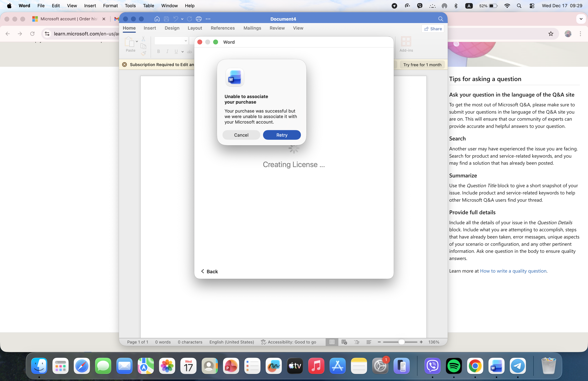This screenshot has width=588, height=381.
Task: Switch to the References ribbon tab
Action: (x=223, y=28)
